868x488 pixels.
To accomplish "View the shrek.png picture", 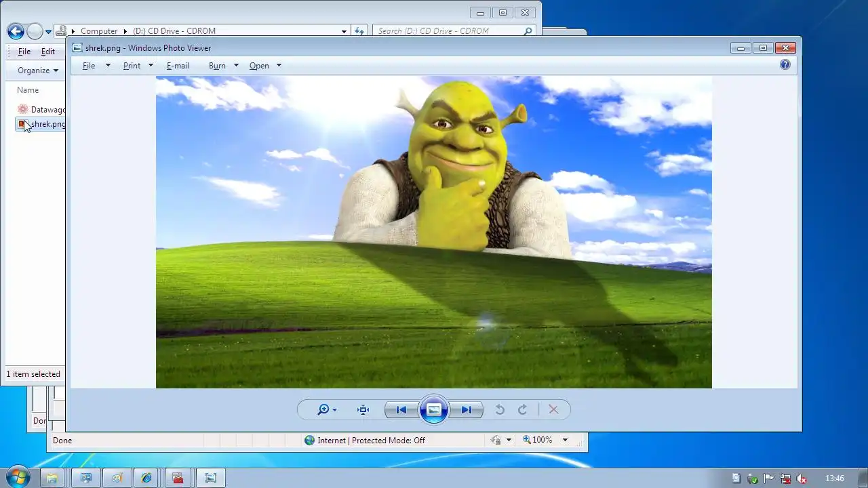I will point(434,232).
